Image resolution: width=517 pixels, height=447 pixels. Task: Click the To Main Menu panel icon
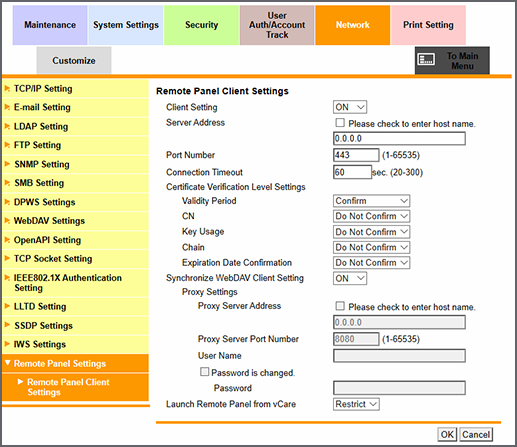[x=426, y=60]
